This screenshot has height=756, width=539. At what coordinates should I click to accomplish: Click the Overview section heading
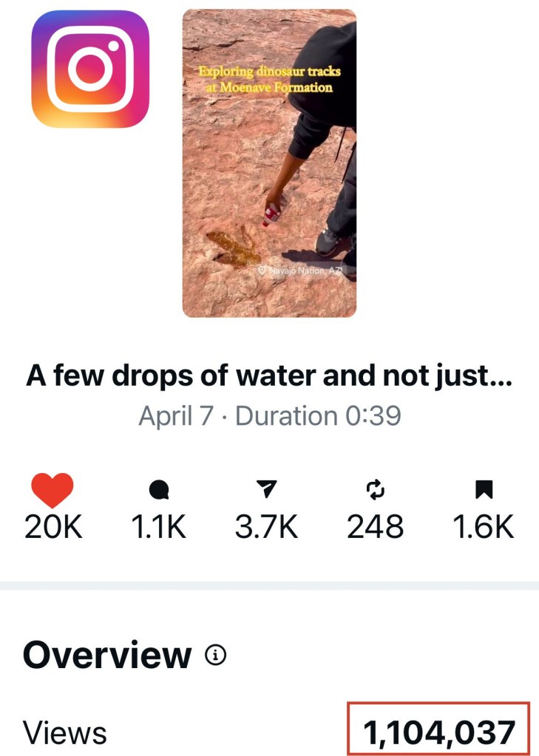[107, 655]
